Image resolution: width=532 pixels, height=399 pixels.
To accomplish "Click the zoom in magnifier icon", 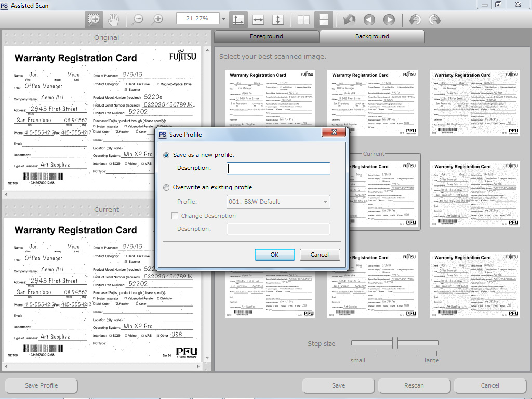I will (157, 20).
